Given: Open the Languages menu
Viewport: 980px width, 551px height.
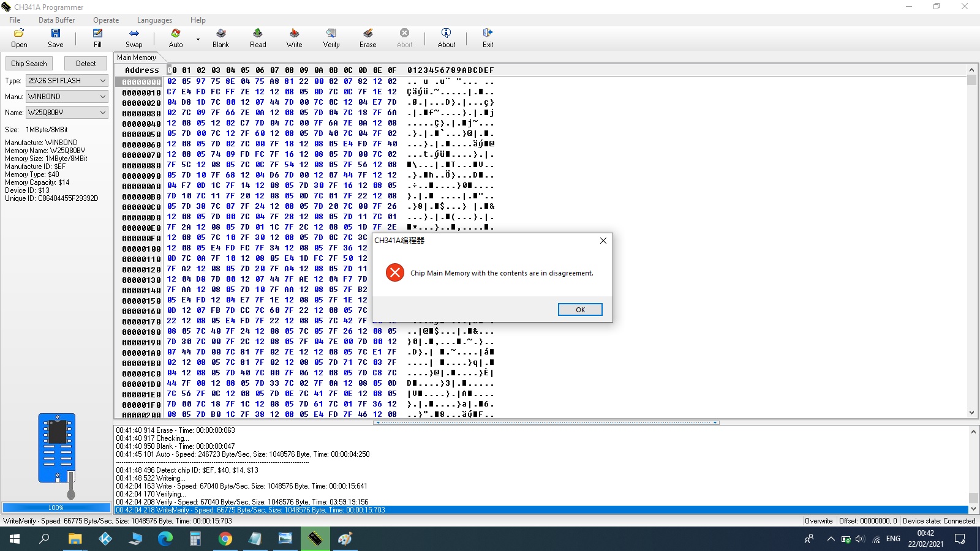Looking at the screenshot, I should [x=154, y=20].
